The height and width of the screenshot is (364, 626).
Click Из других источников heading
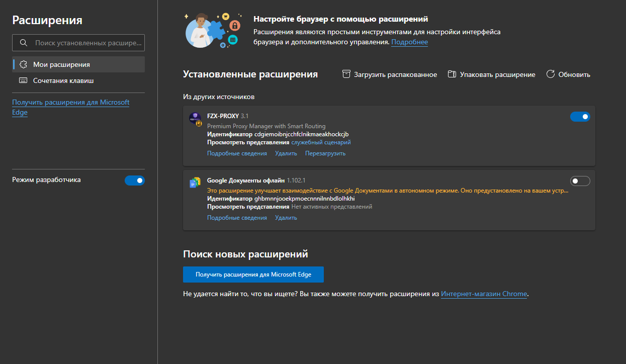pos(219,97)
